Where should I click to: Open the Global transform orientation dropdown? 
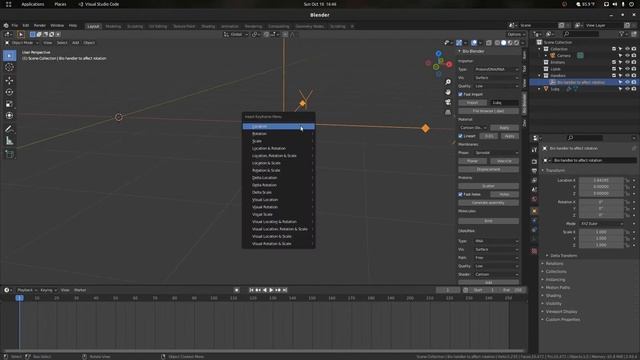[236, 34]
